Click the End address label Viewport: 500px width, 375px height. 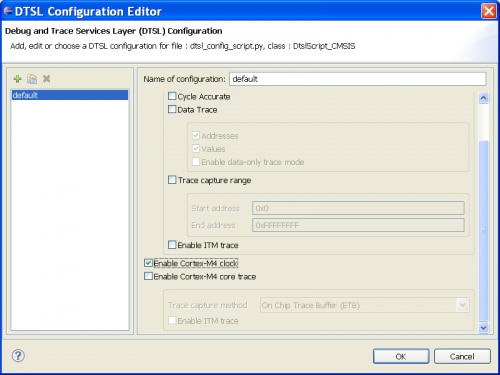tap(213, 225)
